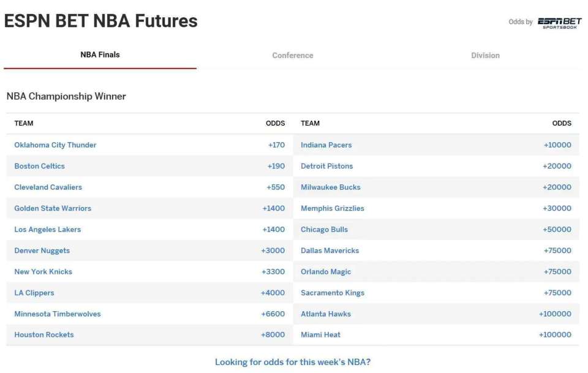Open the Division tab
The width and height of the screenshot is (588, 373).
point(485,55)
